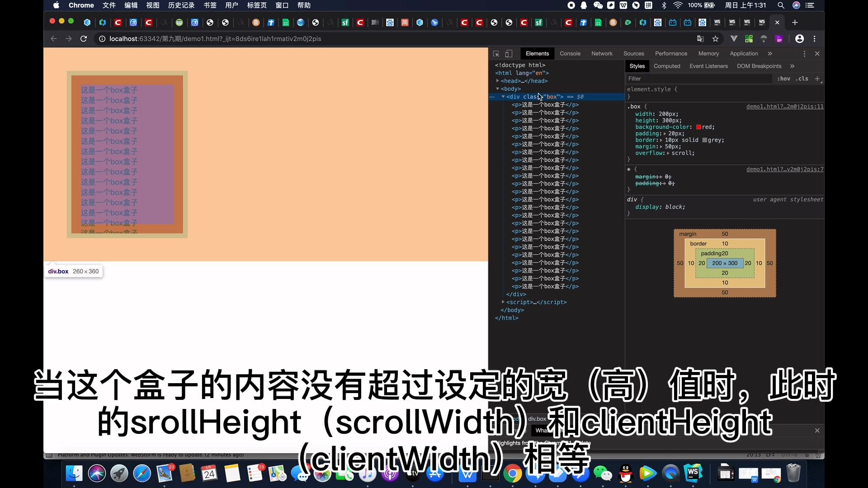Image resolution: width=868 pixels, height=488 pixels.
Task: Open the Google Translate page icon
Action: [x=700, y=39]
